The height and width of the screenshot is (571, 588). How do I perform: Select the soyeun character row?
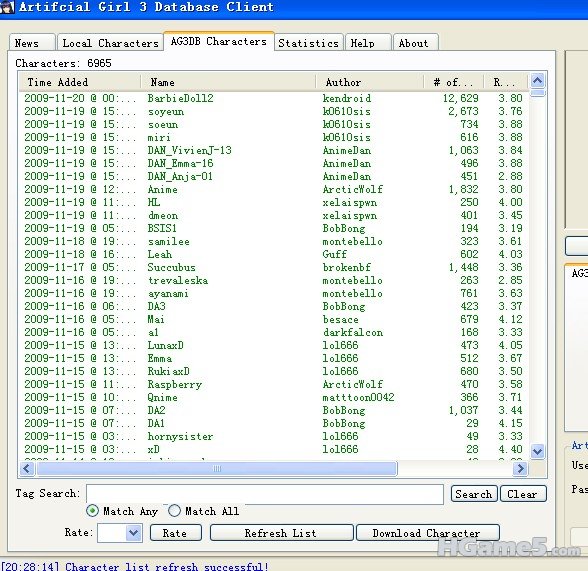[274, 111]
